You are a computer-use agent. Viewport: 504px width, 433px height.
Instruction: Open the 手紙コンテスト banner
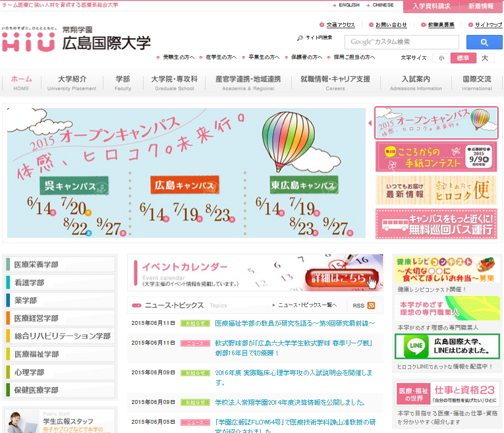435,156
